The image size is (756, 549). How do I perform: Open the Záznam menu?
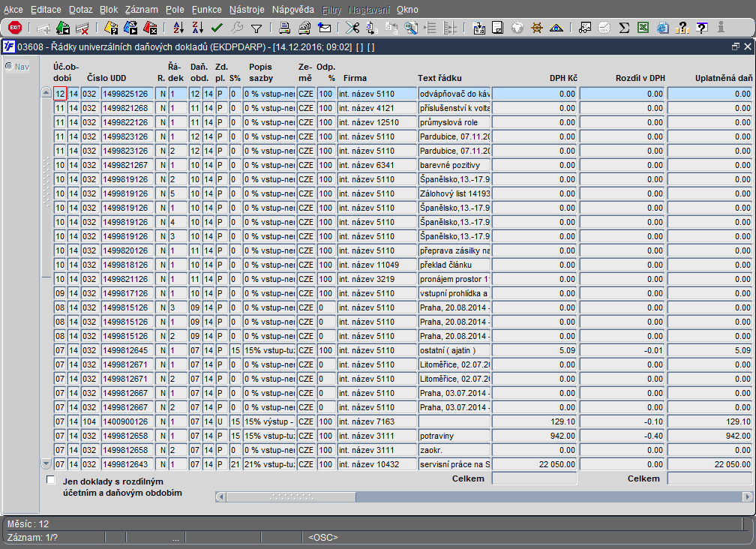point(141,10)
